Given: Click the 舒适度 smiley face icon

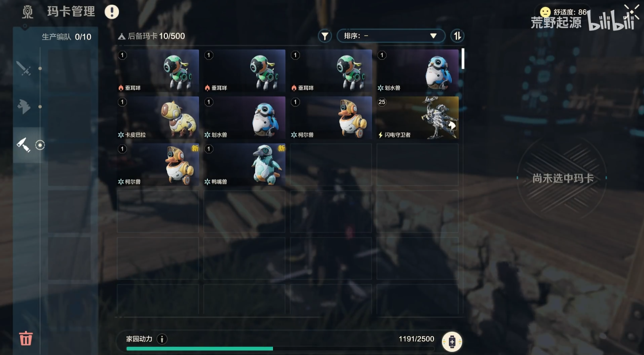Looking at the screenshot, I should point(545,12).
